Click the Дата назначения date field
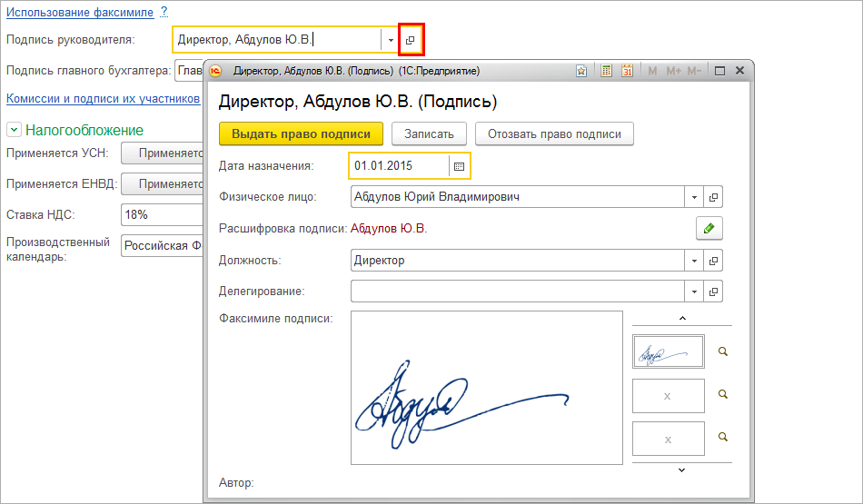The width and height of the screenshot is (863, 504). click(399, 165)
